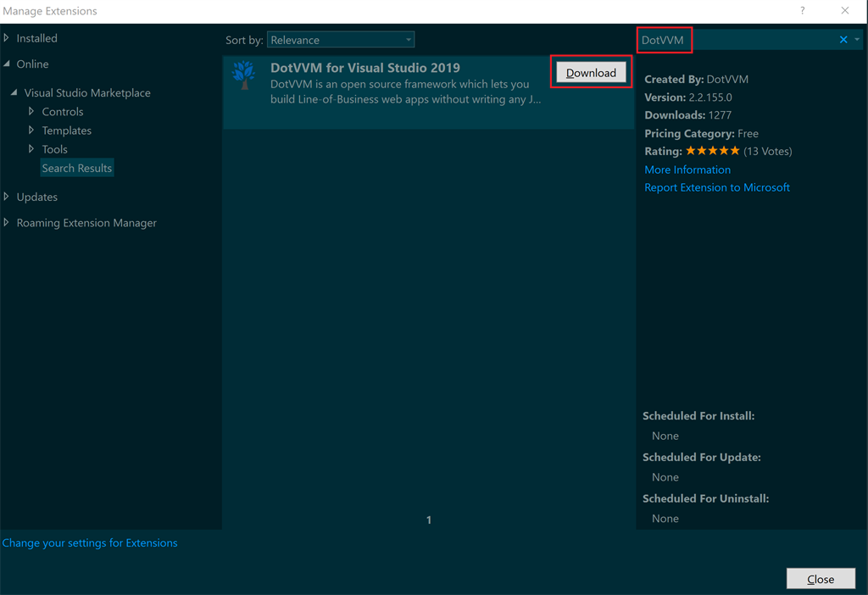
Task: Expand the Controls category
Action: click(62, 111)
